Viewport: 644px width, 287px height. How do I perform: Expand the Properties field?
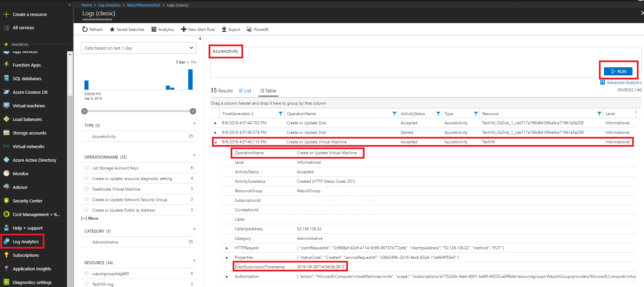coord(227,257)
